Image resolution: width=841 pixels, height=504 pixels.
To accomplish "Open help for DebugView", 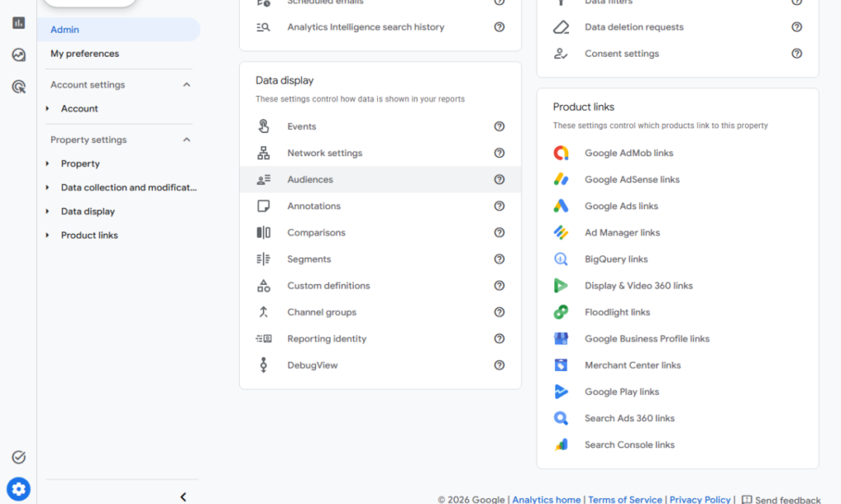I will [x=499, y=365].
